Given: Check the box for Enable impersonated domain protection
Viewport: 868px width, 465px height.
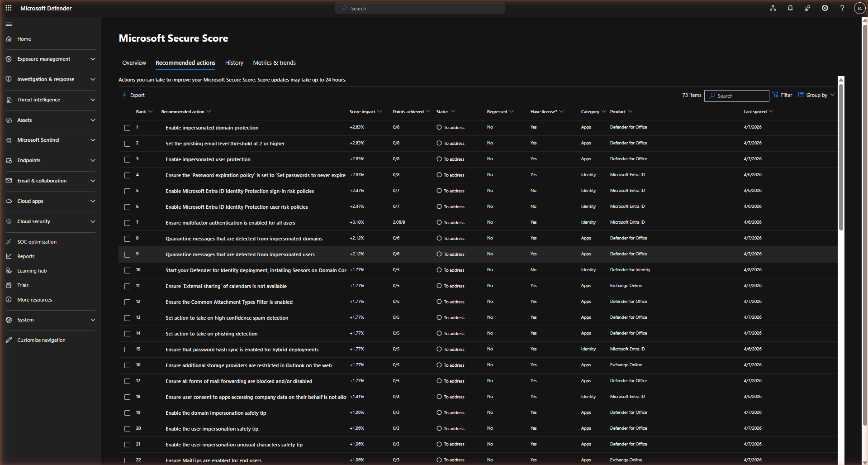Looking at the screenshot, I should (128, 128).
